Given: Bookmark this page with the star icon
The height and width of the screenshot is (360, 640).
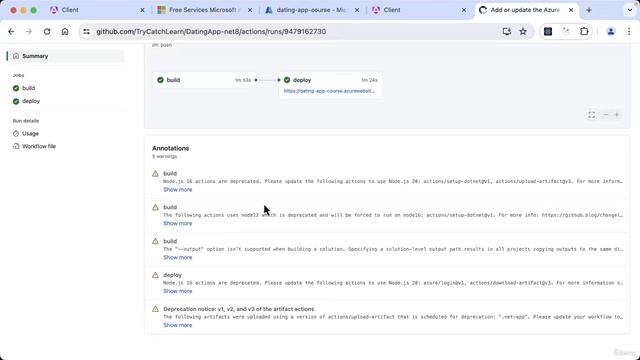Looking at the screenshot, I should point(523,31).
